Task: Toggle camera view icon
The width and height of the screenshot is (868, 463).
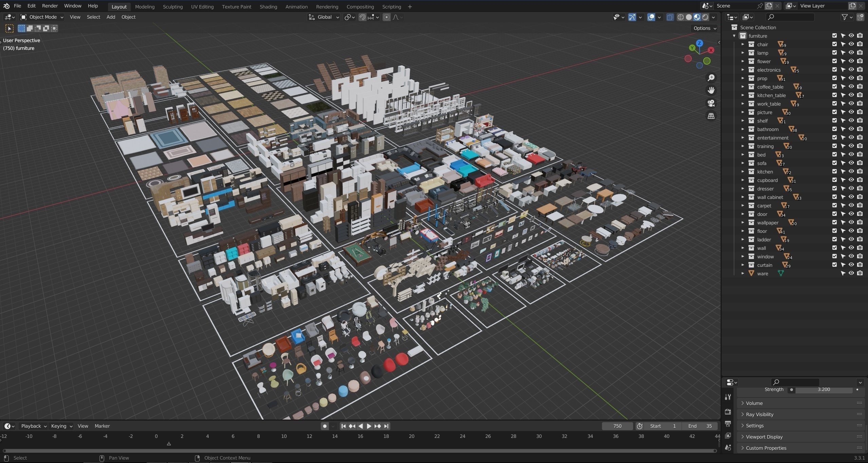Action: (x=711, y=103)
